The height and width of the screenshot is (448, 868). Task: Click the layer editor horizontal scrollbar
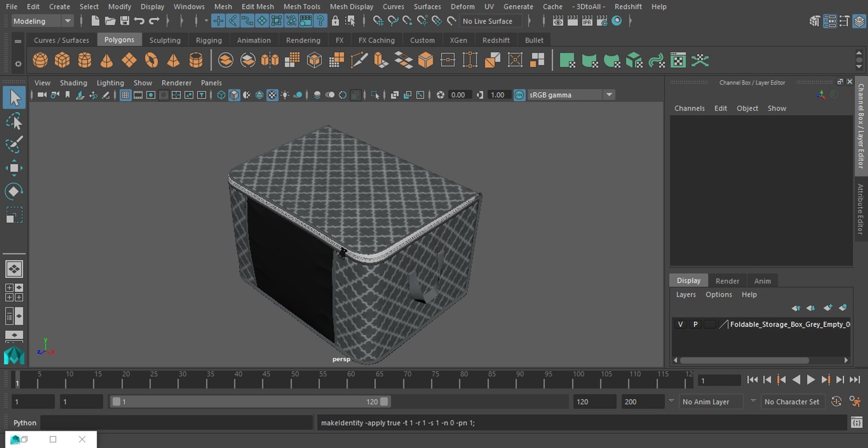[x=744, y=360]
